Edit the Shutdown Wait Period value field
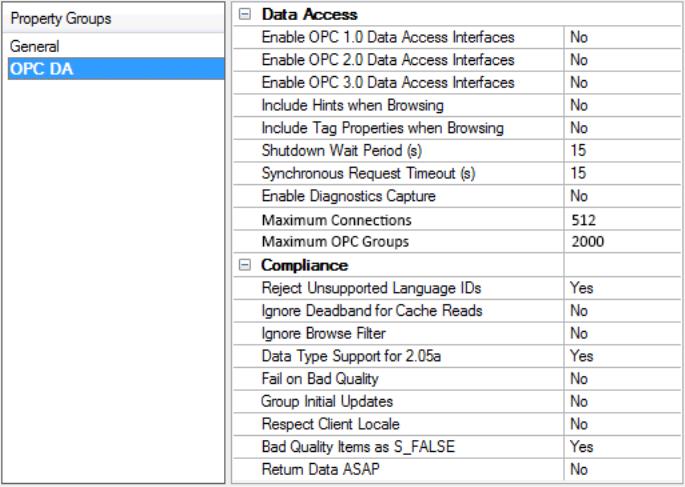Viewport: 685px width, 487px height. coord(620,151)
